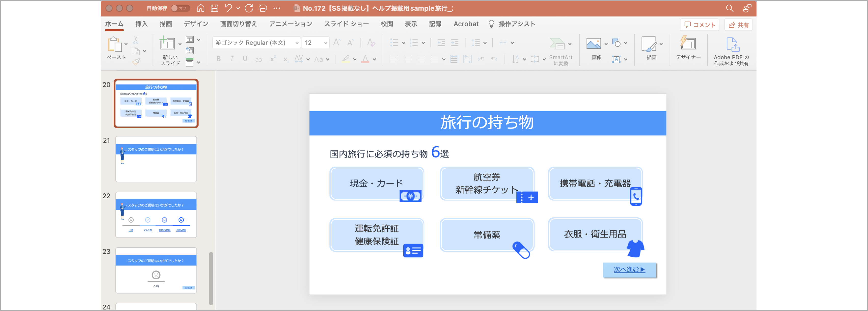Open the Change Case (Aa) dropdown arrow
The height and width of the screenshot is (311, 868).
[328, 59]
